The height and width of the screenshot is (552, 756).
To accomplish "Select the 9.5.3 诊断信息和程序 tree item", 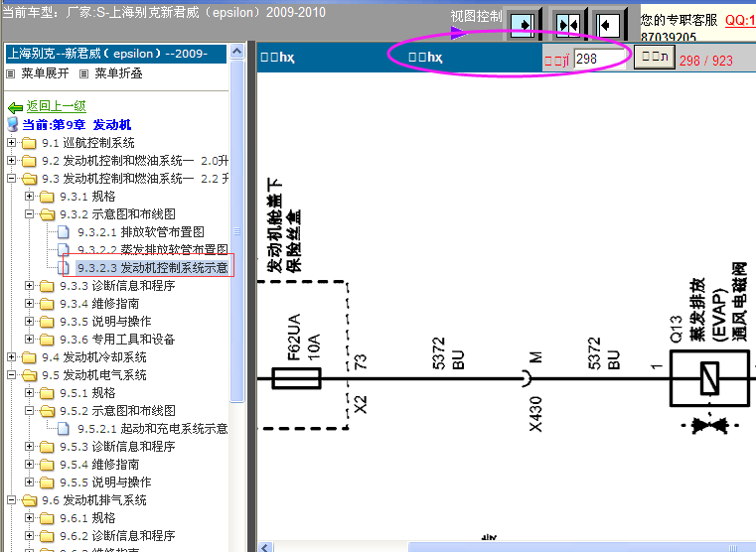I will click(117, 447).
